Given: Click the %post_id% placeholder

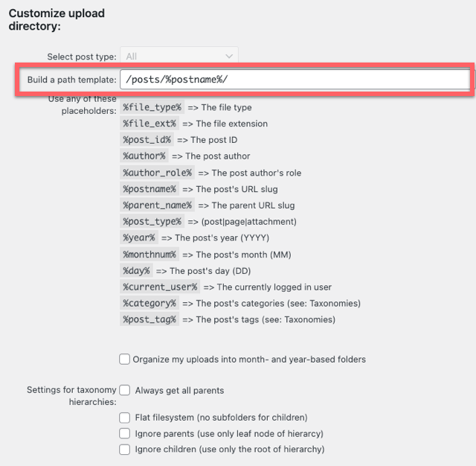Looking at the screenshot, I should pyautogui.click(x=147, y=140).
